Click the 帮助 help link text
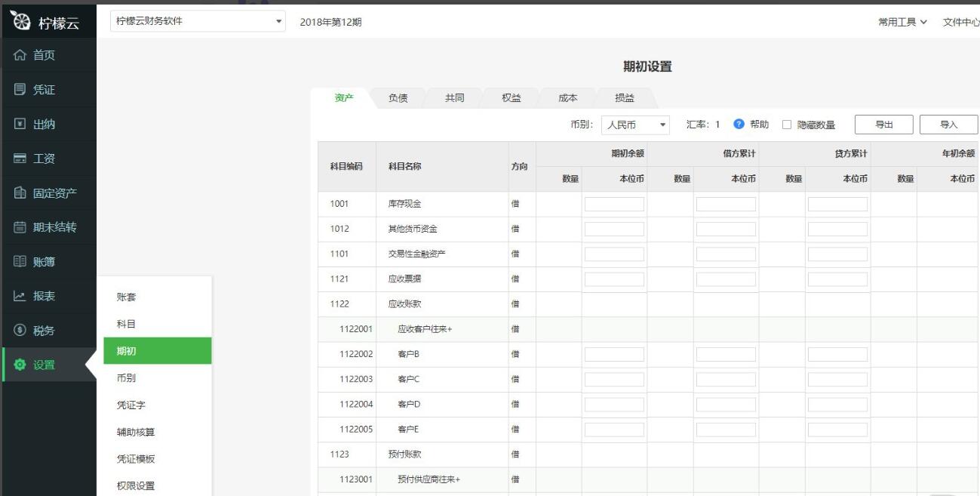This screenshot has width=980, height=496. click(759, 125)
